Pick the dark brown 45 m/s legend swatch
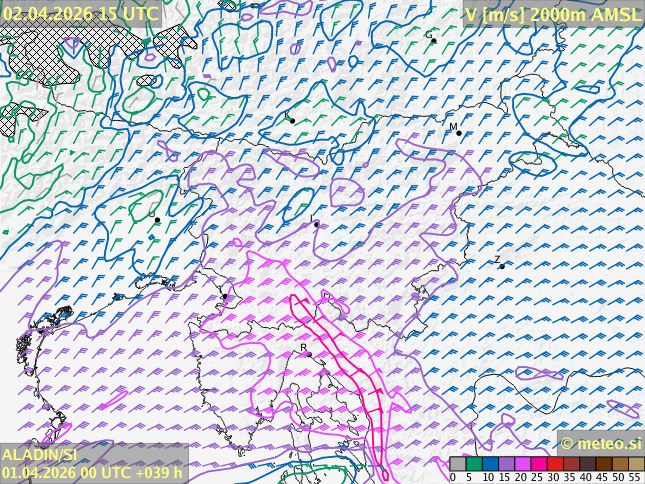The width and height of the screenshot is (645, 484). tap(603, 464)
